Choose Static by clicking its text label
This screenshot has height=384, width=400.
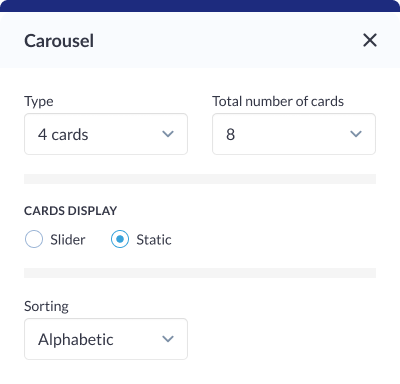tap(154, 240)
